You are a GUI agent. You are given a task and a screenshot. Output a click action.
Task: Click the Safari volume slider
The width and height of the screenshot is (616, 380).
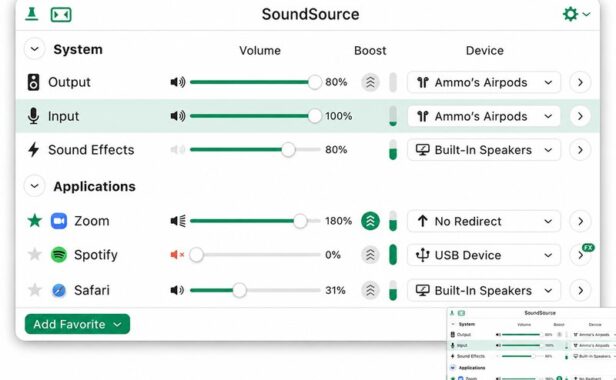click(x=255, y=290)
